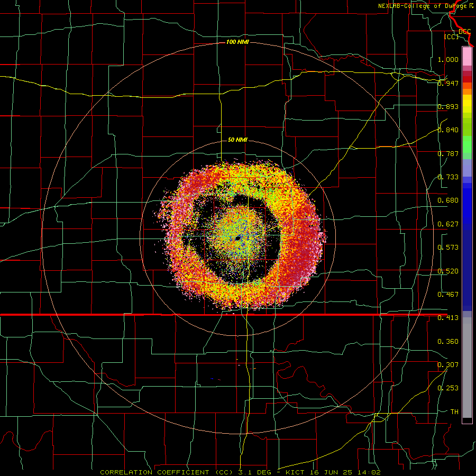The image size is (476, 476).
Task: Click the 0.840 color scale value
Action: 448,130
